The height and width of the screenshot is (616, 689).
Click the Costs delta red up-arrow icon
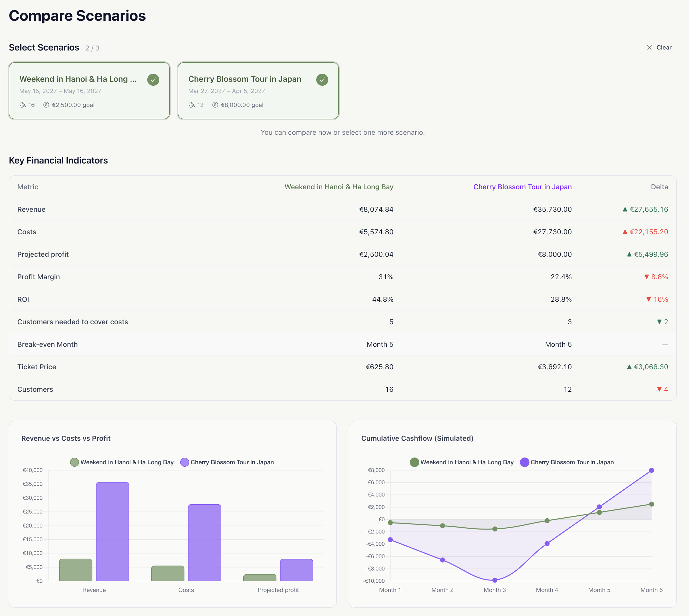click(625, 232)
